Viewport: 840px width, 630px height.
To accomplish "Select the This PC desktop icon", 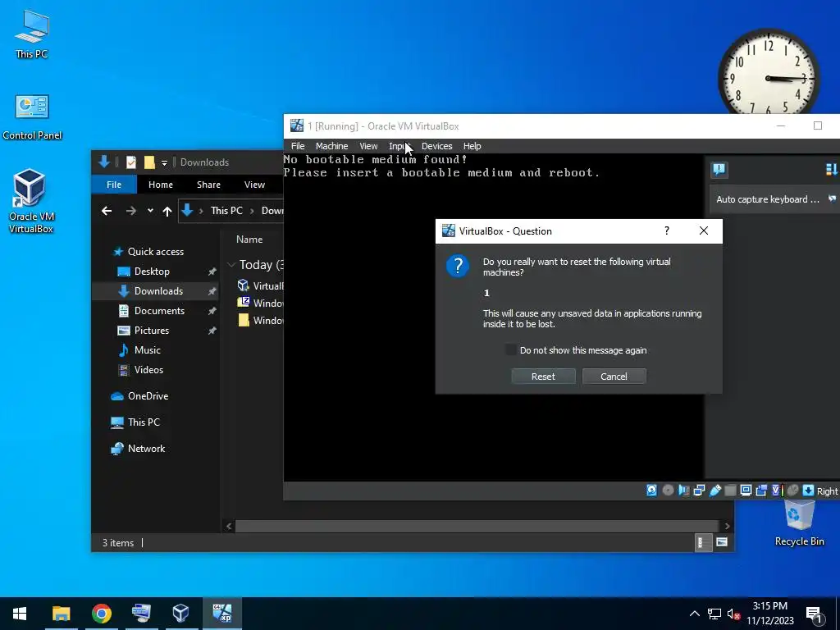I will [31, 34].
